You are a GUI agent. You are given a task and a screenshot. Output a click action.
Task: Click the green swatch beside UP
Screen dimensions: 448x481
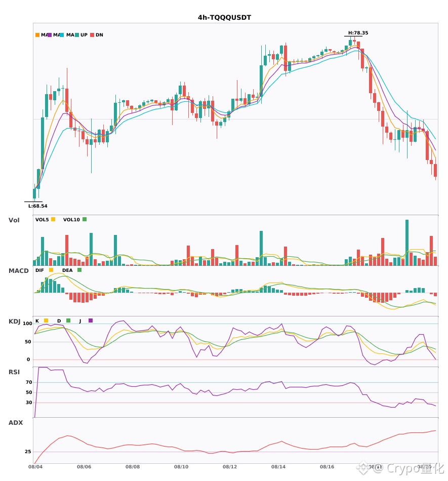77,35
